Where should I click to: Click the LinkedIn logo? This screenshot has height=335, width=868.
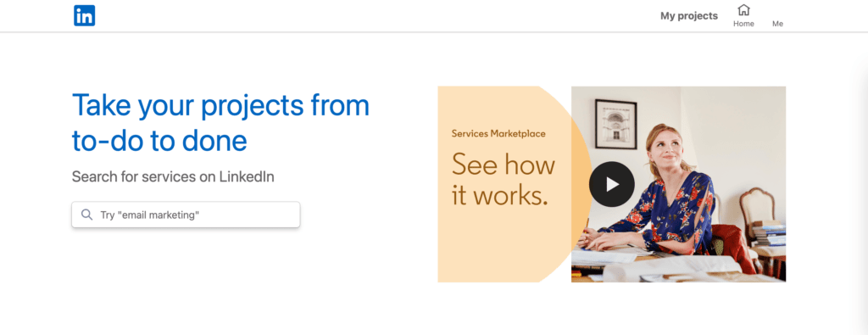click(x=84, y=15)
